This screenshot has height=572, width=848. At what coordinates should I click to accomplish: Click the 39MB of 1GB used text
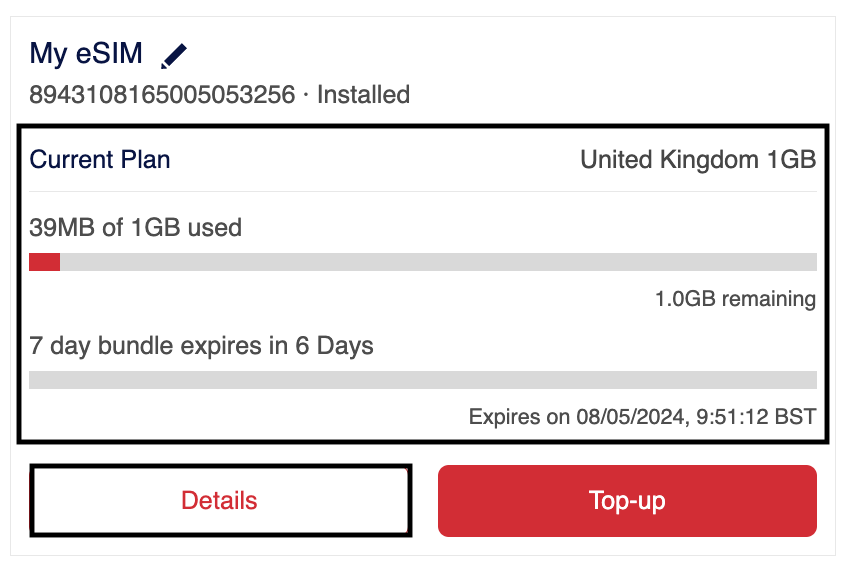point(136,227)
